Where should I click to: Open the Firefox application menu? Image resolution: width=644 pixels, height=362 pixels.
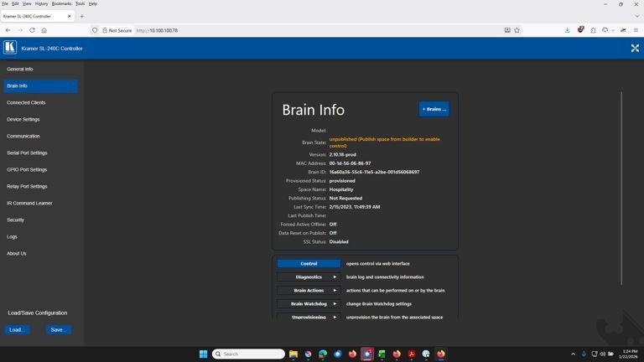pos(636,30)
